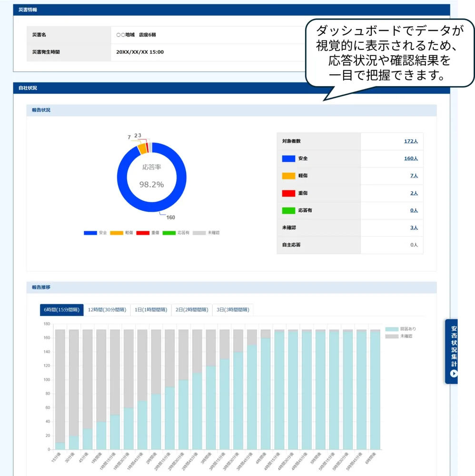Select the 6時間(15分間隔) tab
The image size is (475, 476).
(x=61, y=310)
